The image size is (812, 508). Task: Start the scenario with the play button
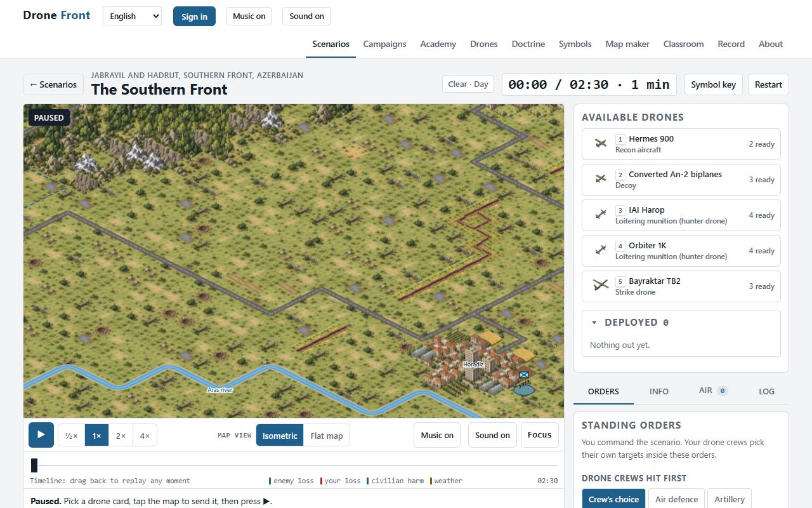pyautogui.click(x=41, y=435)
